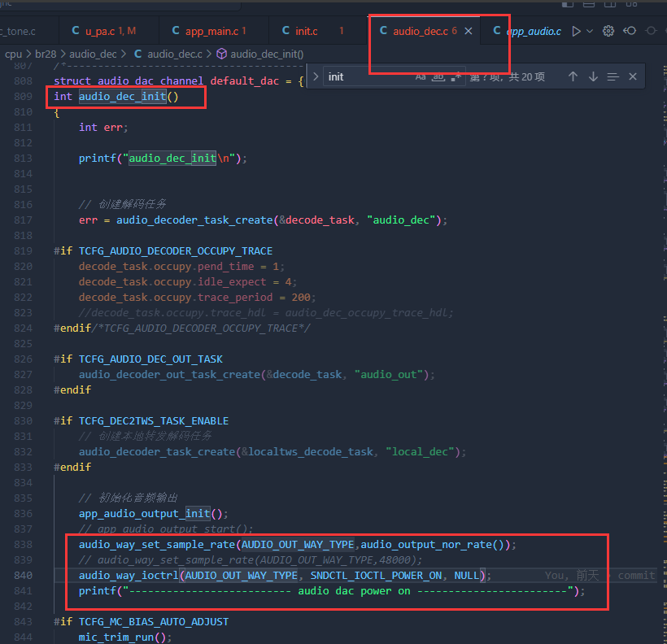The width and height of the screenshot is (667, 644).
Task: Open the previous revision arrow icon
Action: [630, 31]
